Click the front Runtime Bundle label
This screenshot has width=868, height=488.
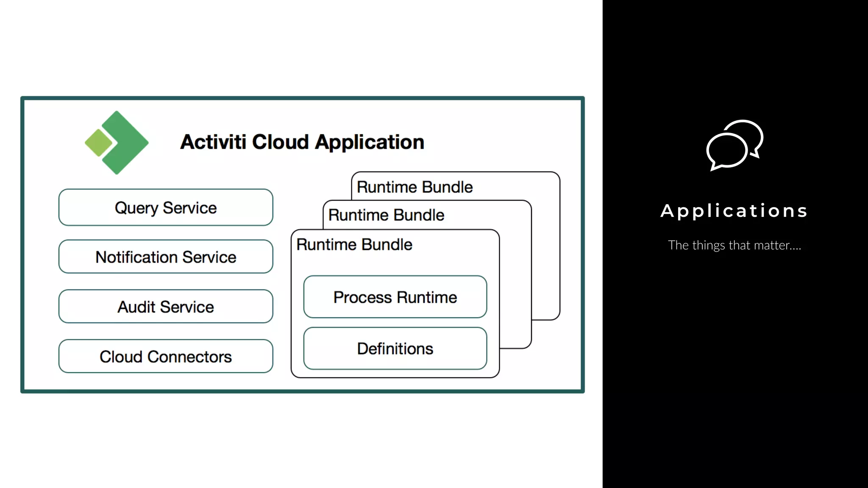tap(354, 244)
